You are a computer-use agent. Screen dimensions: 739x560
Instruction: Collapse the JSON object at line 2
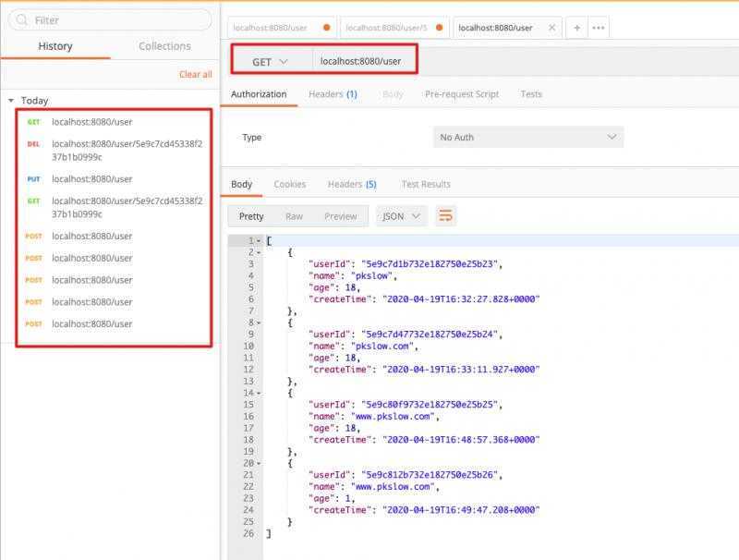(x=259, y=252)
